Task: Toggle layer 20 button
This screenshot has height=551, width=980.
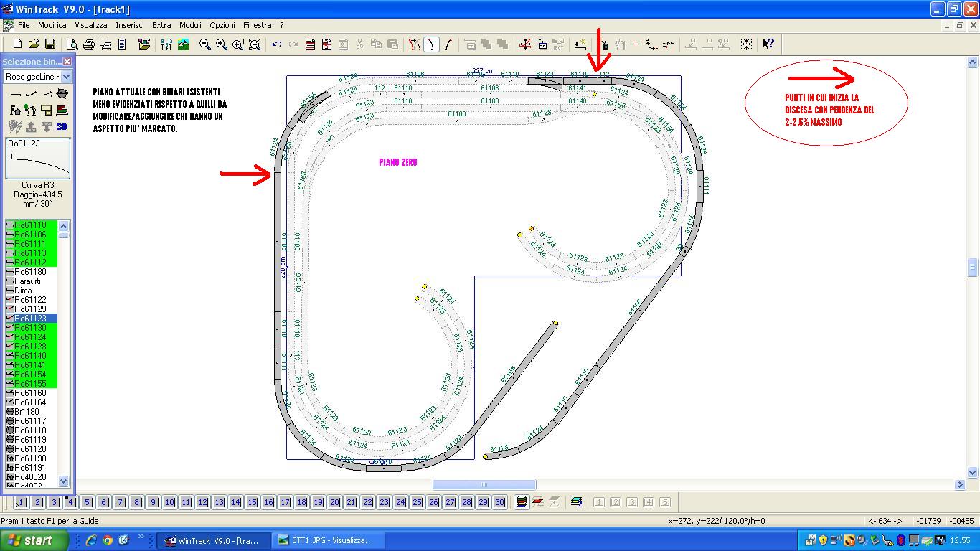Action: 334,502
